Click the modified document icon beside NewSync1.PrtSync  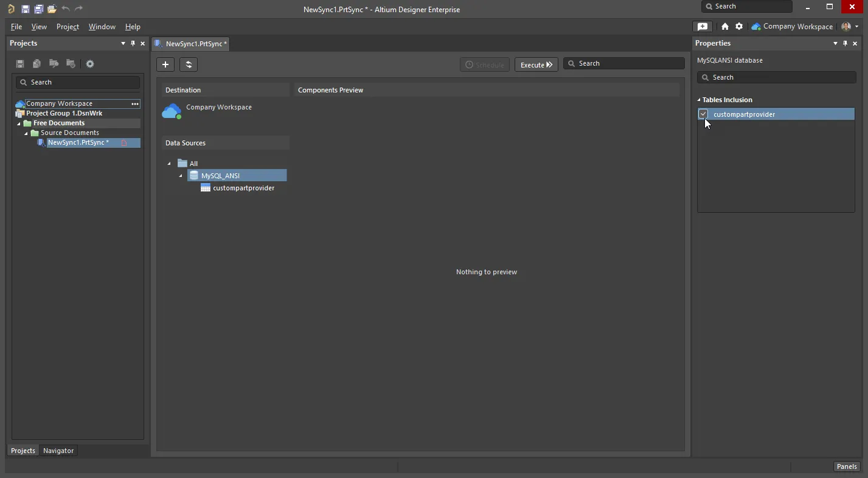coord(124,143)
